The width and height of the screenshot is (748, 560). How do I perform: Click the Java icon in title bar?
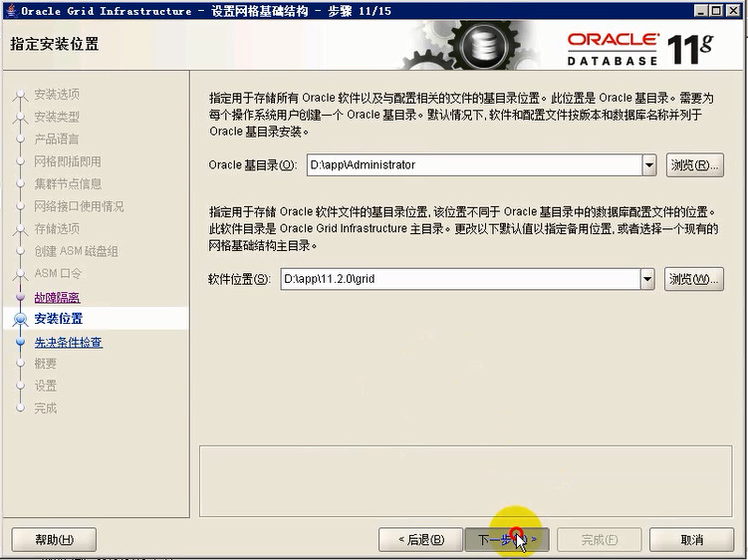[11, 11]
